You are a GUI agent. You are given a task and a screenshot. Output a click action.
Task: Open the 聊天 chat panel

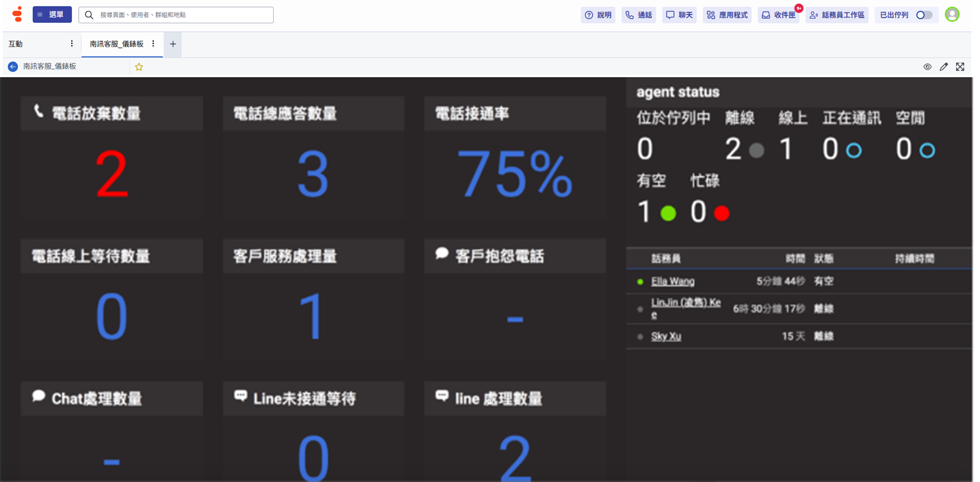click(x=680, y=15)
